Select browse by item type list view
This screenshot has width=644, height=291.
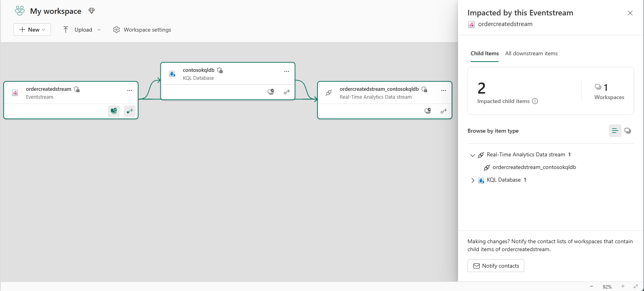615,131
